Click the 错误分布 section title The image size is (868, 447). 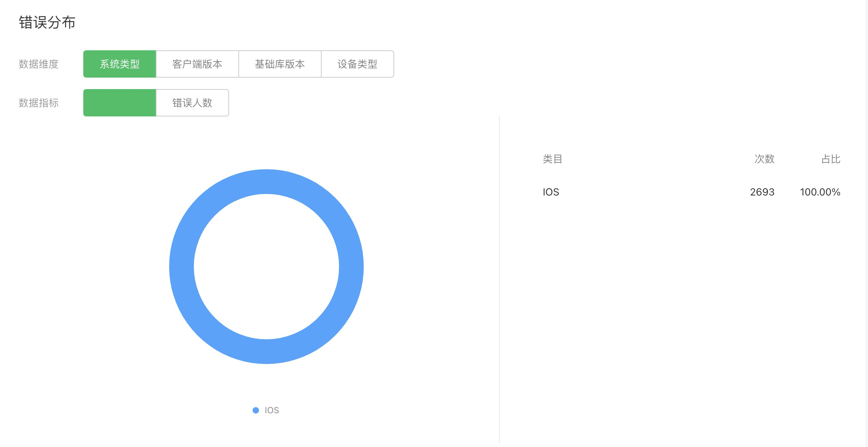(47, 22)
